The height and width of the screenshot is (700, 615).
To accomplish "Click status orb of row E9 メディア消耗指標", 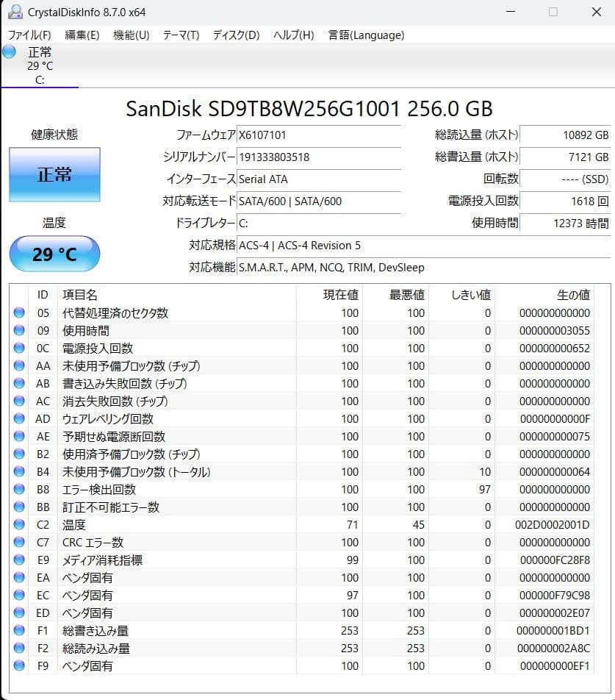I will 18,560.
